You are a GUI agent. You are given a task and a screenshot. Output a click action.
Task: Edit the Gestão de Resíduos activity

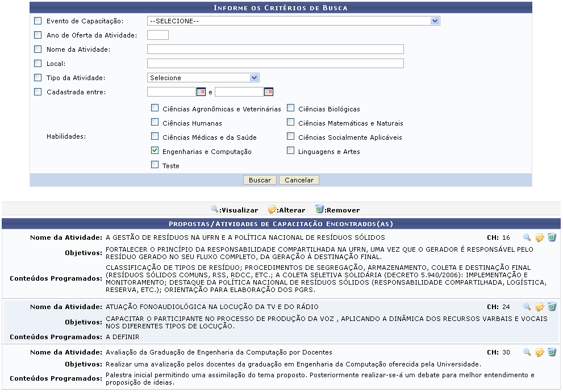coord(540,237)
